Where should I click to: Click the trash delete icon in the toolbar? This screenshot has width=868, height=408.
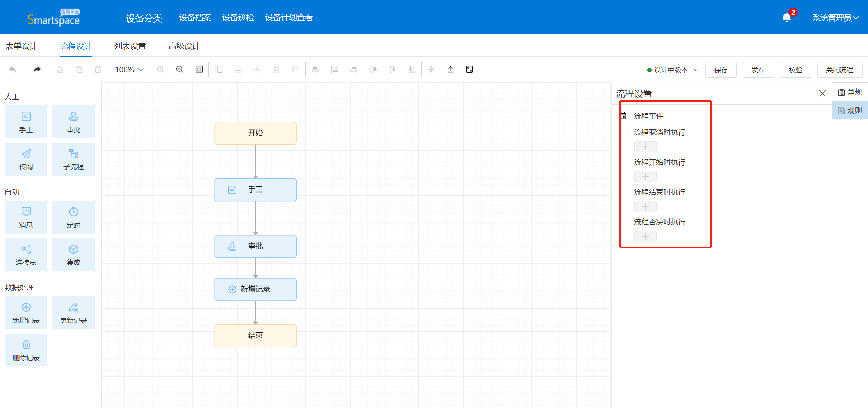(x=98, y=70)
